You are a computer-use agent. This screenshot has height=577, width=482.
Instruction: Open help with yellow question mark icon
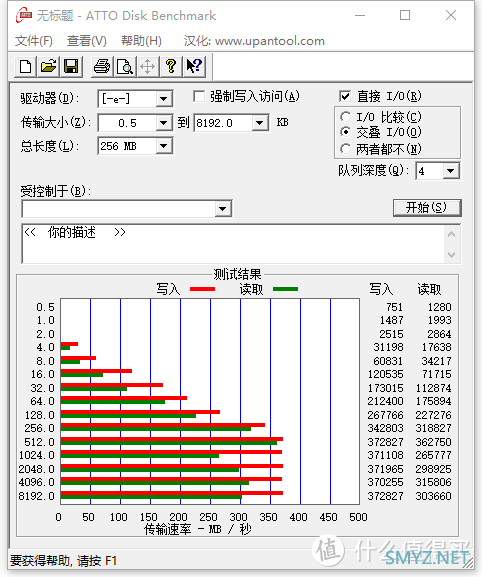pyautogui.click(x=171, y=67)
